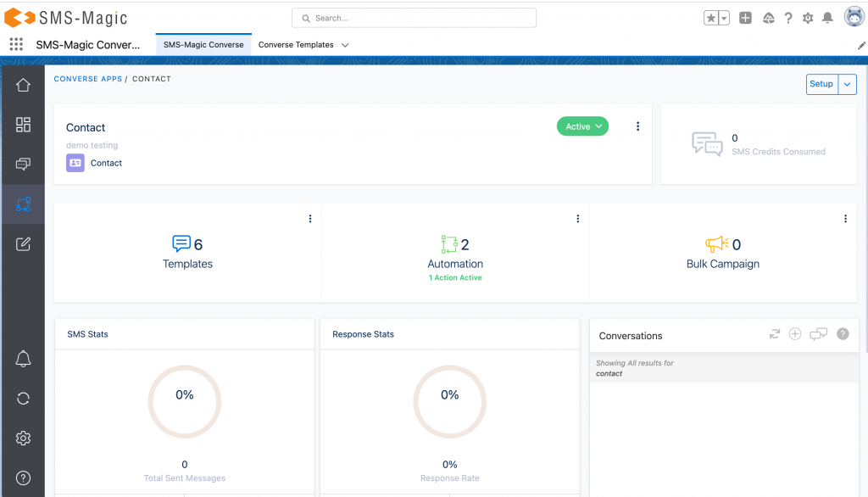Open the Setup gear in top header
Image resolution: width=868 pixels, height=497 pixels.
[x=808, y=19]
